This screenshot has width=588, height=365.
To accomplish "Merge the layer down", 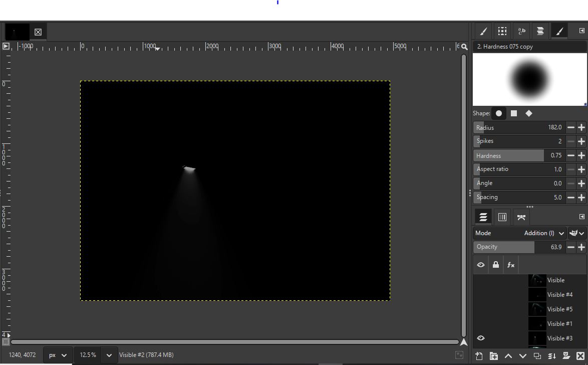I will 551,356.
